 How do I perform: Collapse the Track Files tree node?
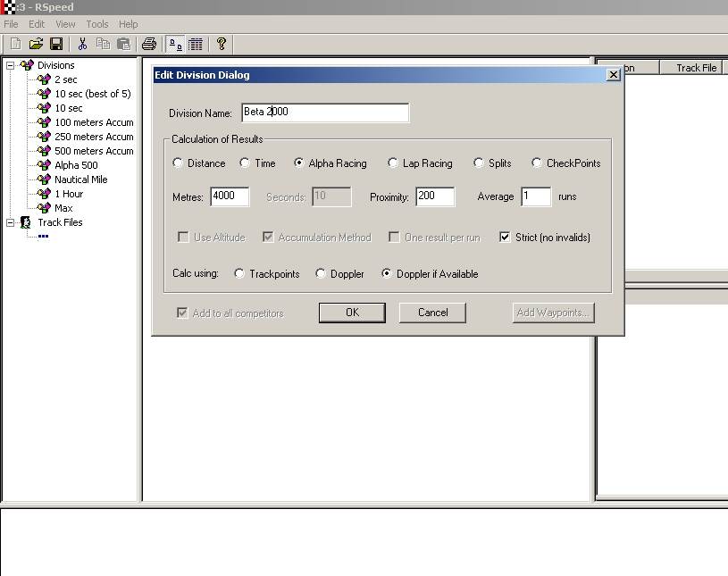[x=11, y=222]
